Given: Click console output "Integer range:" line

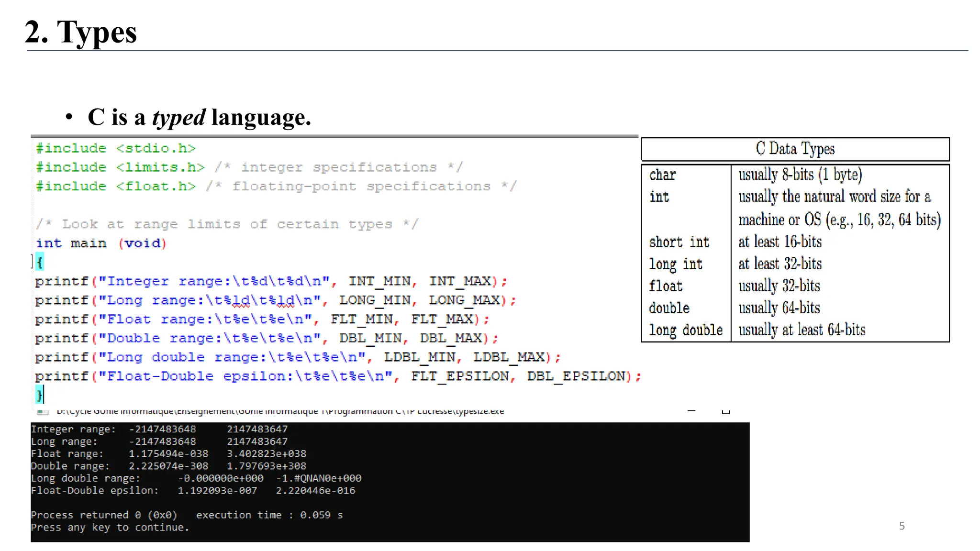Looking at the screenshot, I should pyautogui.click(x=159, y=429).
